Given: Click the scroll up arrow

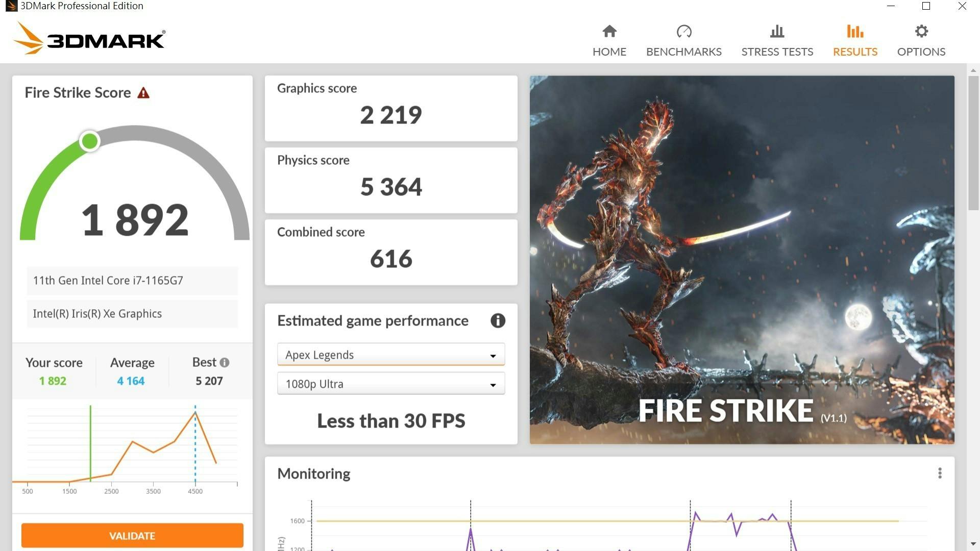Looking at the screenshot, I should tap(973, 70).
